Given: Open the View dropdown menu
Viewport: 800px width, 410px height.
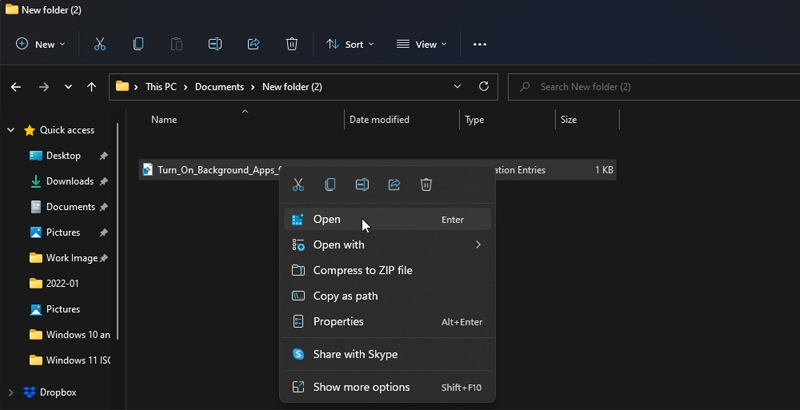Looking at the screenshot, I should coord(422,44).
